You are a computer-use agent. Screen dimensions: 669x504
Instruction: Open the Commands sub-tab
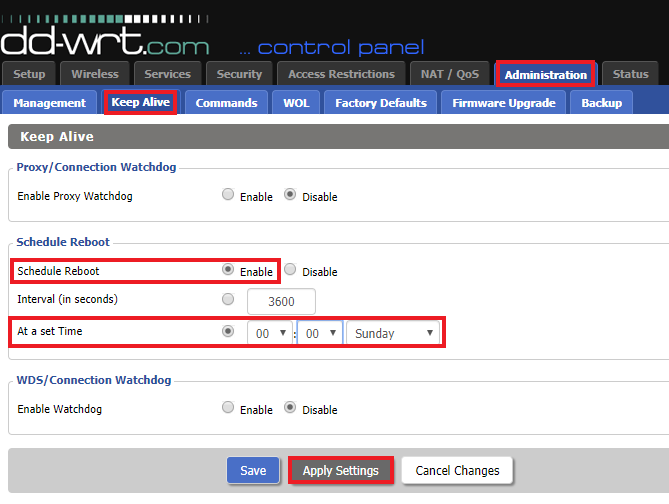pos(226,103)
